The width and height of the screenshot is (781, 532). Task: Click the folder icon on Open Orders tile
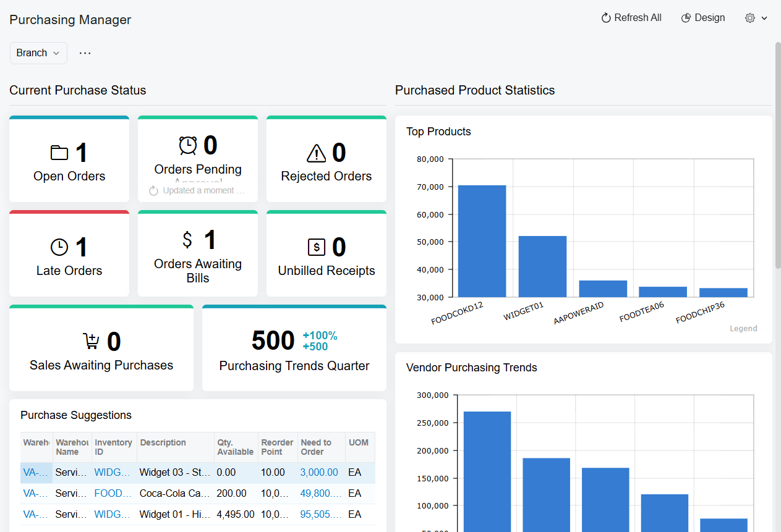pyautogui.click(x=59, y=153)
